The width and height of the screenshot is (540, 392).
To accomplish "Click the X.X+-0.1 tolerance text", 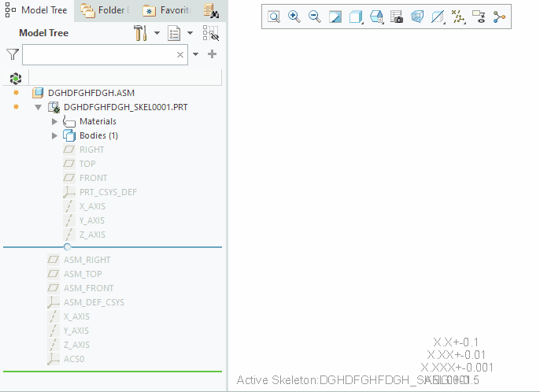I will [456, 342].
